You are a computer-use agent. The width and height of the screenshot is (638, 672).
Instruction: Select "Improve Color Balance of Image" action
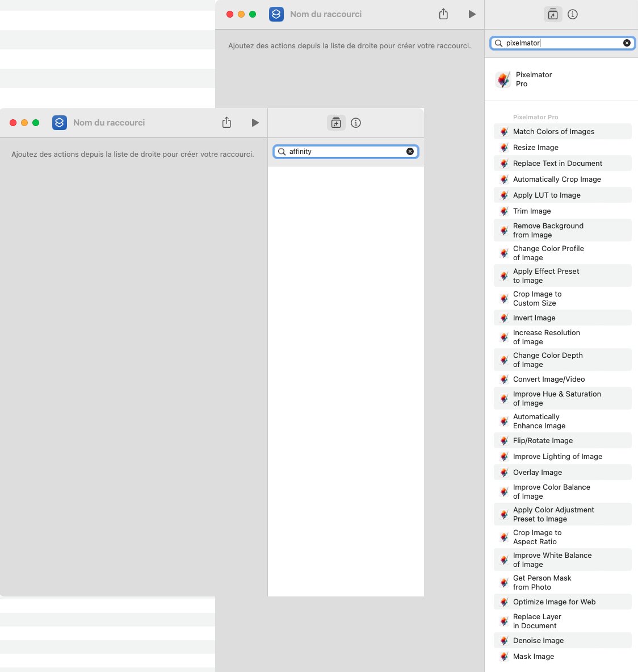pos(563,491)
